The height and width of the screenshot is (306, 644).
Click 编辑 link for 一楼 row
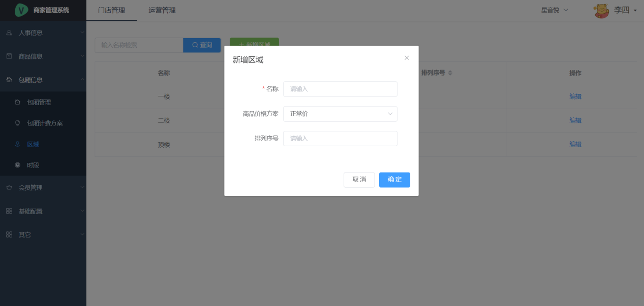[575, 96]
